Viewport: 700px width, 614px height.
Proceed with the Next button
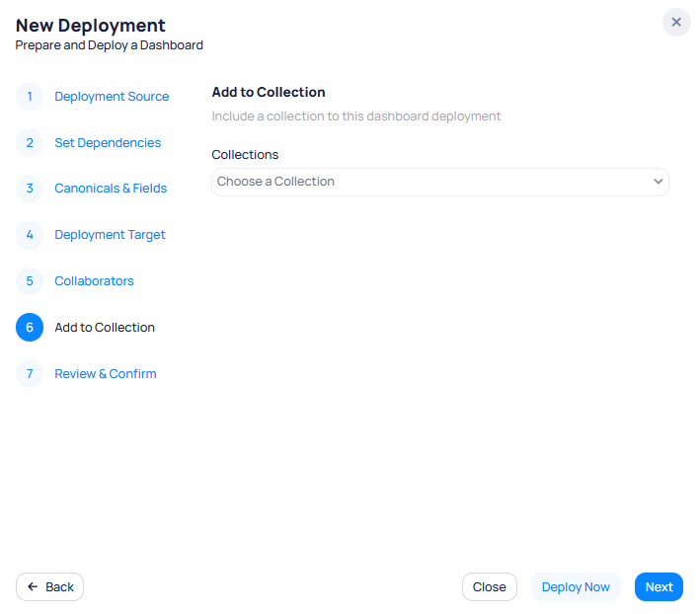(659, 587)
